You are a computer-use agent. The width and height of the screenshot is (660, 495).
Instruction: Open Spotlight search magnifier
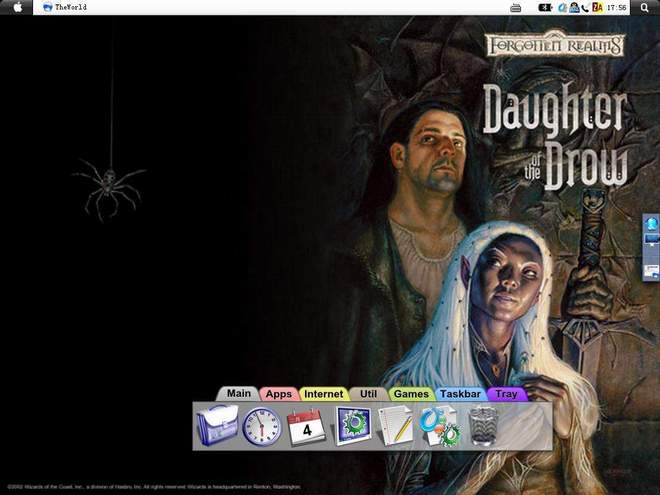(x=644, y=8)
